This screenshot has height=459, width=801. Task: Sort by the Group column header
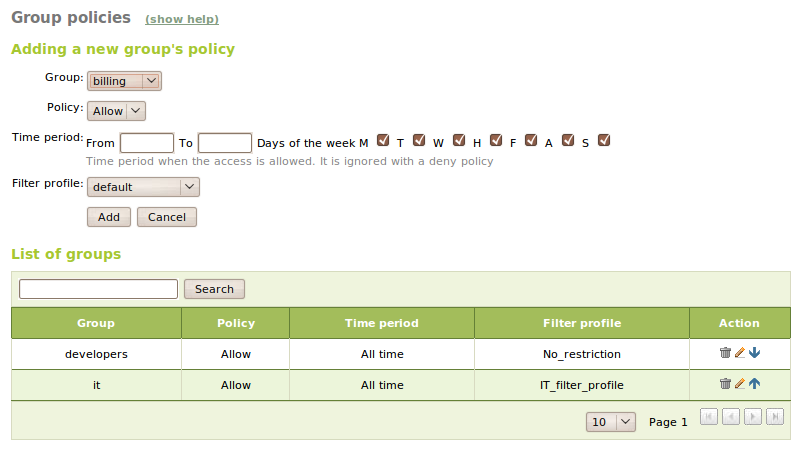click(96, 323)
